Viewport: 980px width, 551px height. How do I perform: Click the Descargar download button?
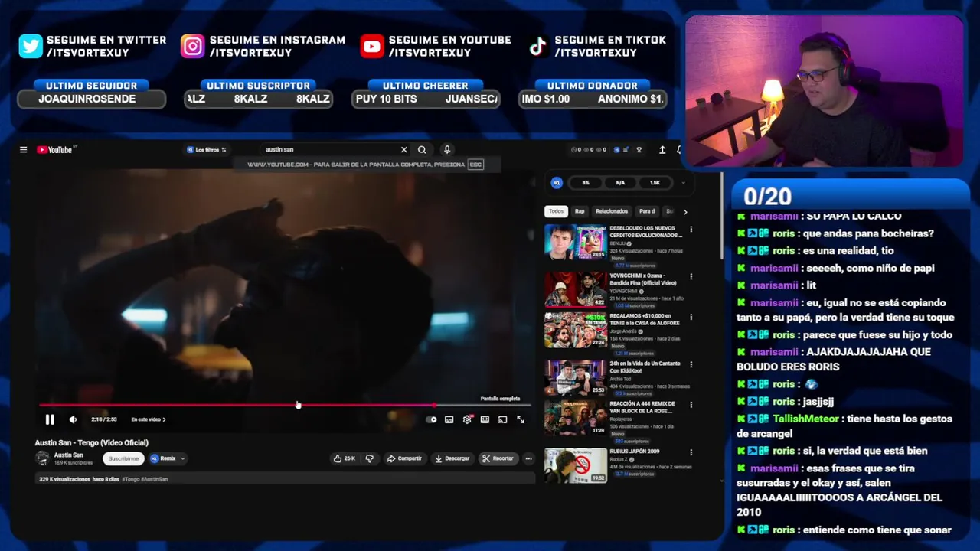tap(452, 458)
